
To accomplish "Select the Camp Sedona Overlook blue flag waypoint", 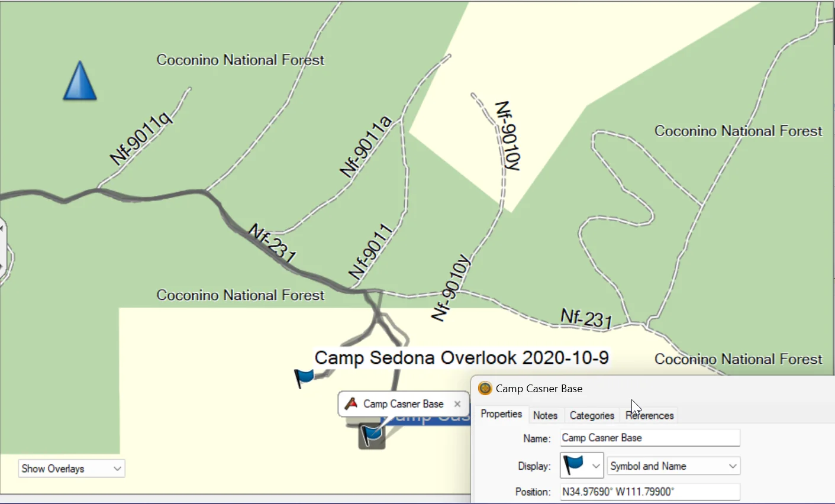I will point(304,377).
